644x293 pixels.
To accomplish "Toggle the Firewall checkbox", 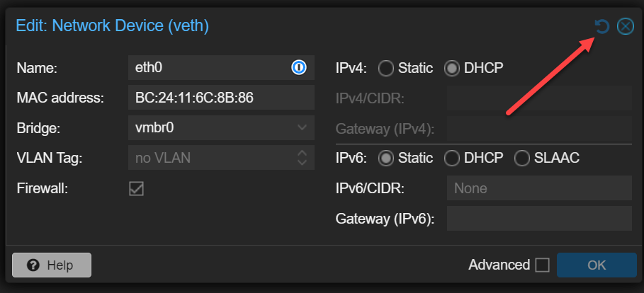I will tap(136, 189).
